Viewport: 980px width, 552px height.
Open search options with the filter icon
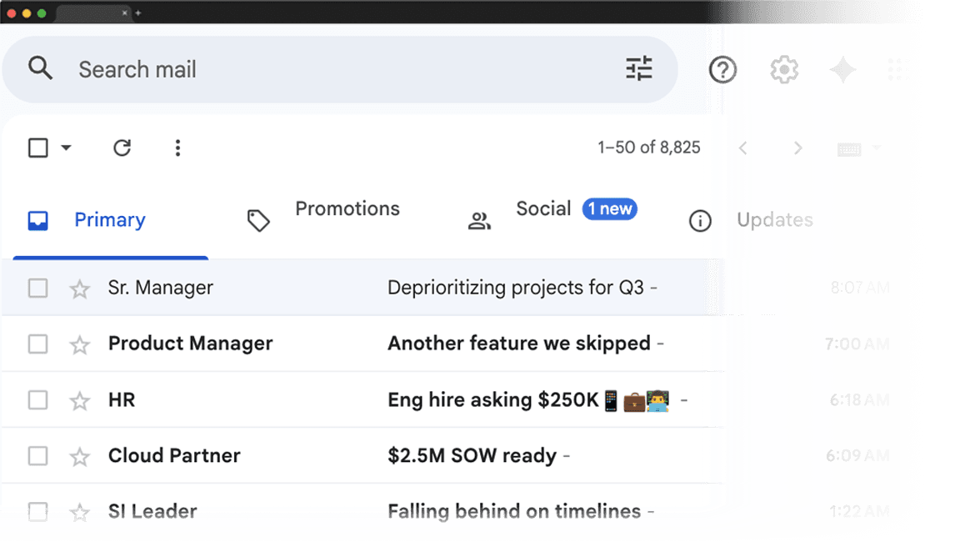coord(639,69)
